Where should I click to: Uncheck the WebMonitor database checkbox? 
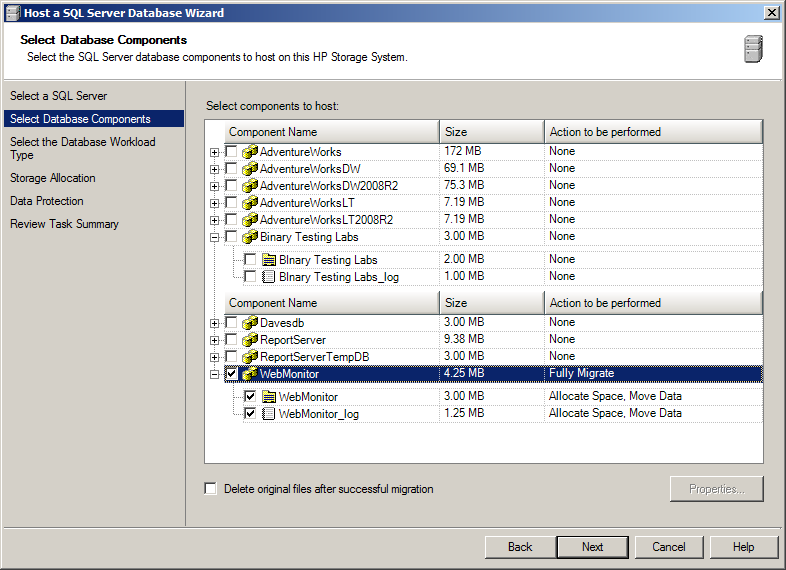tap(231, 373)
